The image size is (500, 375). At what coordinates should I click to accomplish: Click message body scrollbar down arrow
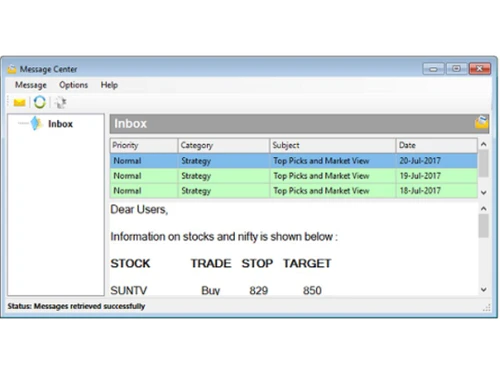(484, 290)
